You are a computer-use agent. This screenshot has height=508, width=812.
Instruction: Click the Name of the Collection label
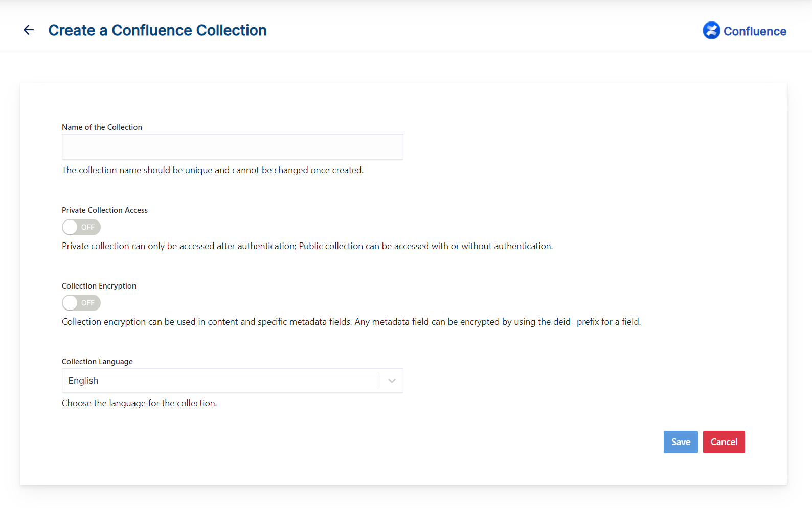(102, 127)
